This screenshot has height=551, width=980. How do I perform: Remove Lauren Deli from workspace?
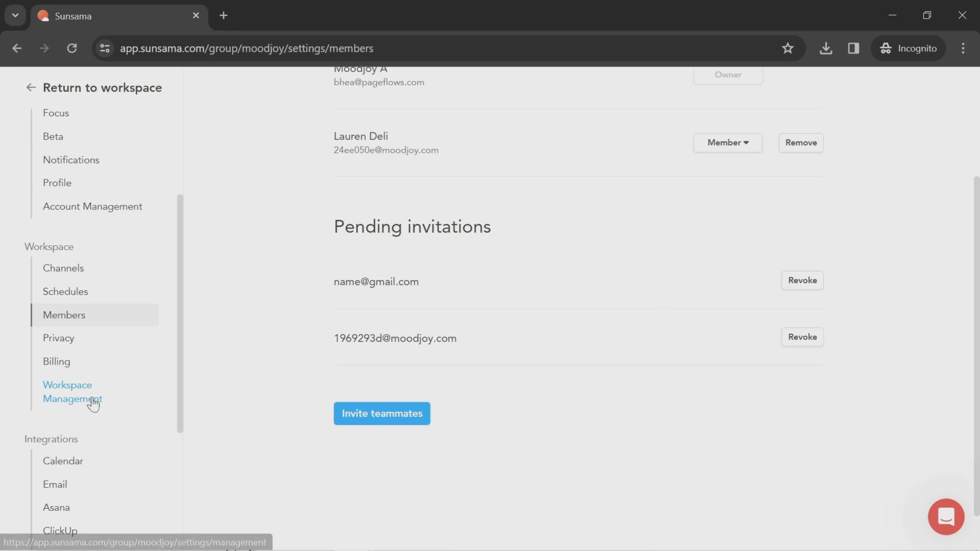(800, 142)
